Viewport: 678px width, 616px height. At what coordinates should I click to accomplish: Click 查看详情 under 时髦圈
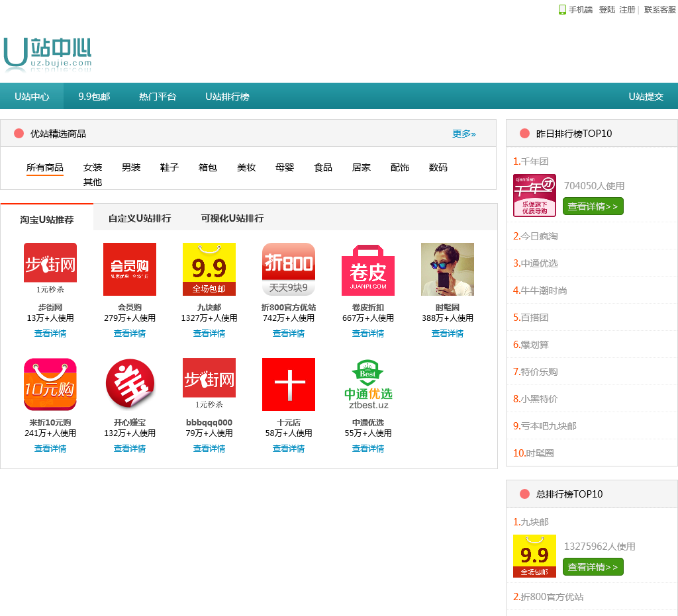pyautogui.click(x=448, y=333)
